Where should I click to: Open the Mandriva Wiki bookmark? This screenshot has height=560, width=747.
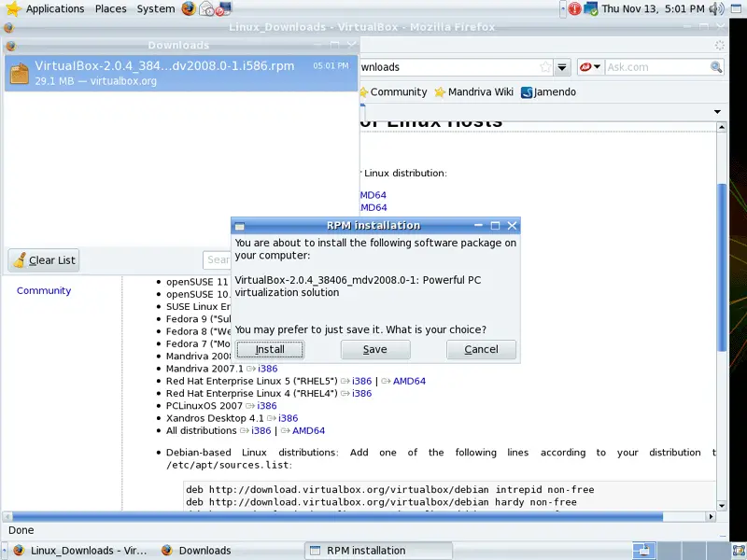[474, 91]
